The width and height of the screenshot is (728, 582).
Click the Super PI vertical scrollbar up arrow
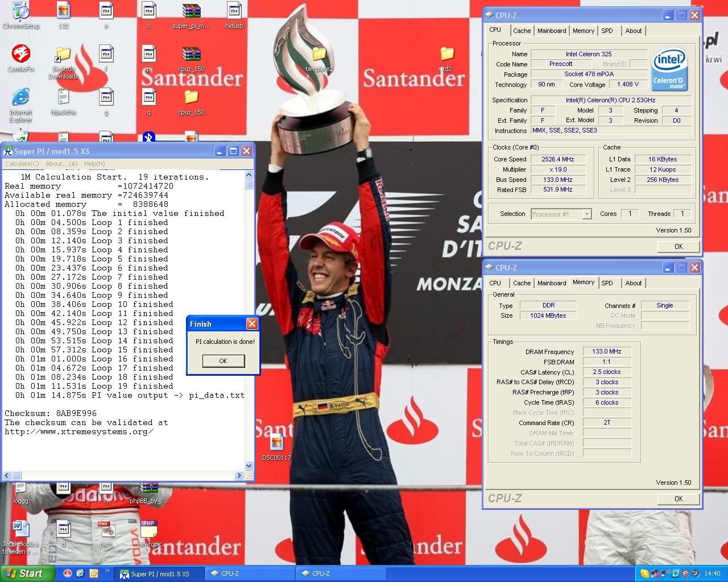pos(249,175)
